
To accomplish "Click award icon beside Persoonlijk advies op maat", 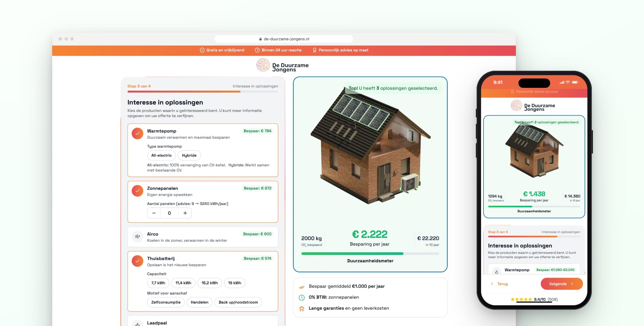I will 315,50.
